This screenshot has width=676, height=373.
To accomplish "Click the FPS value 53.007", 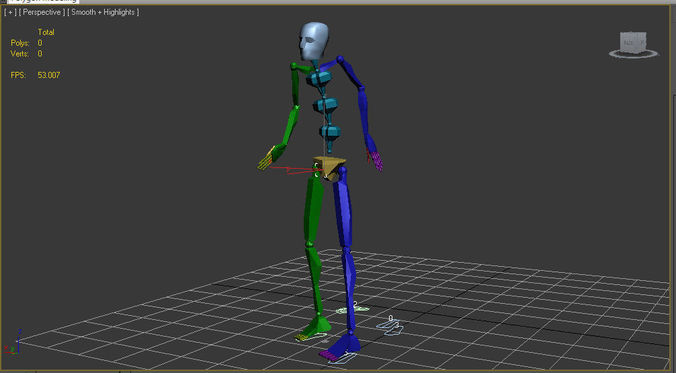I will 49,75.
